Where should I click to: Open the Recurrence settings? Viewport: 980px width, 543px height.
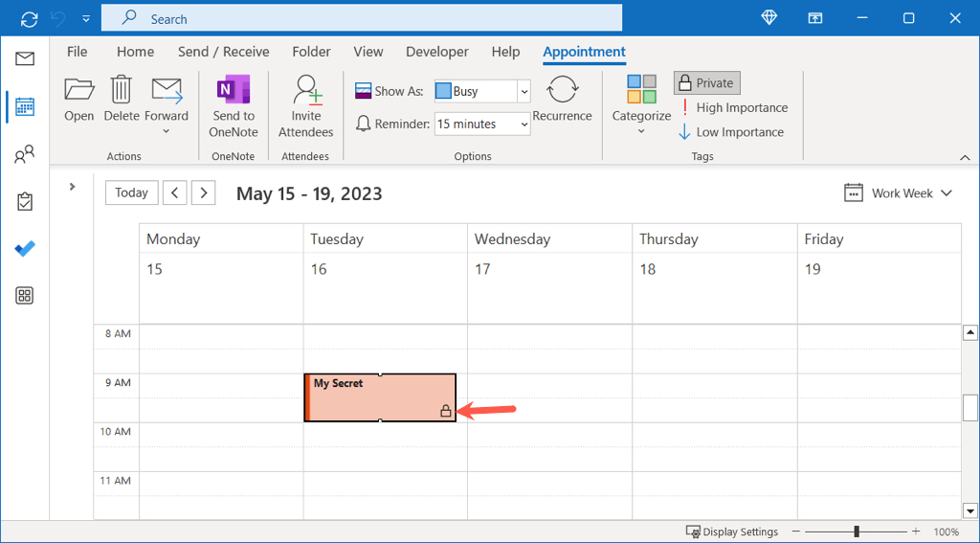(x=562, y=99)
